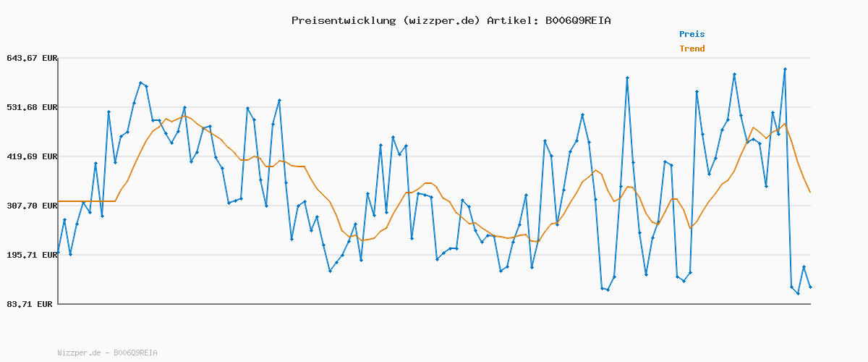The width and height of the screenshot is (868, 362).
Task: Click the right end of the orange trend line
Action: (810, 192)
